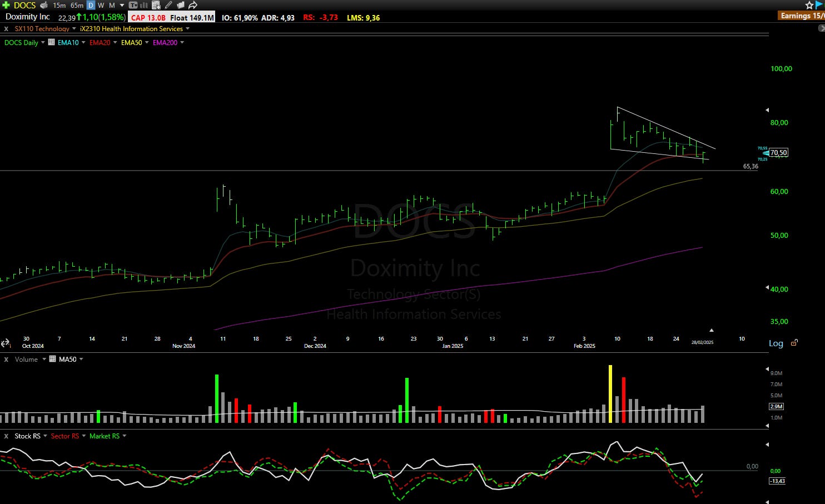Click the collapse arrow at pane's right edge
Image resolution: width=825 pixels, height=504 pixels.
click(x=821, y=28)
